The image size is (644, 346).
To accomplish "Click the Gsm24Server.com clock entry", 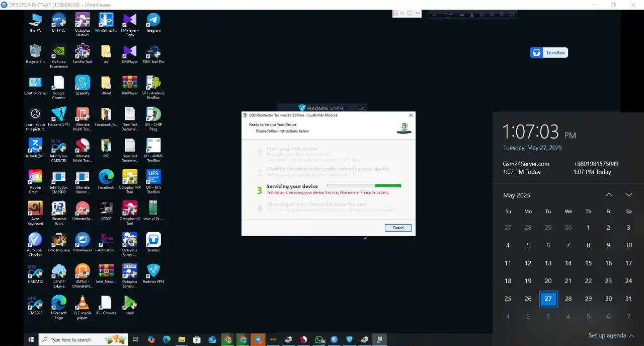I will tap(526, 168).
